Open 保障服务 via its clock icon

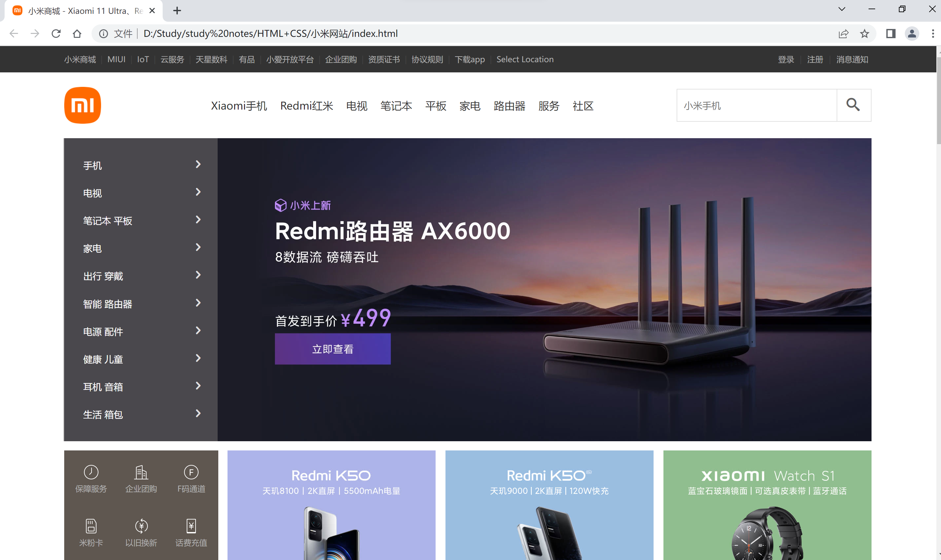click(x=91, y=472)
